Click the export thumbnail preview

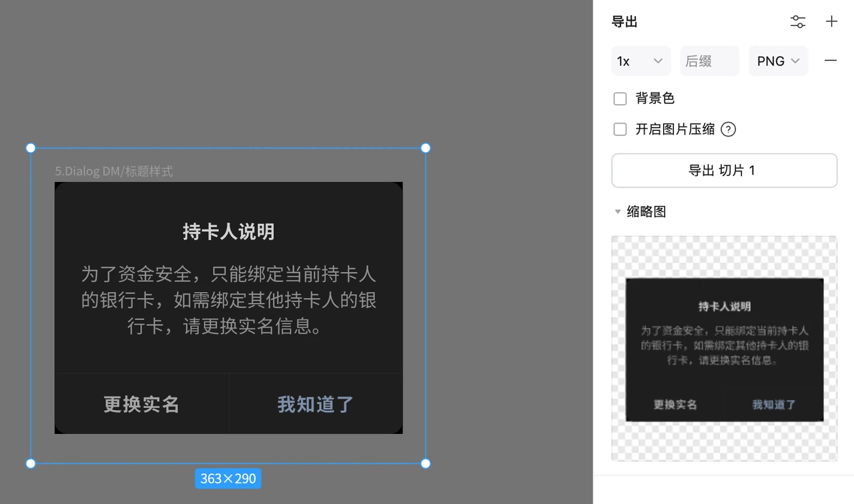(x=724, y=349)
